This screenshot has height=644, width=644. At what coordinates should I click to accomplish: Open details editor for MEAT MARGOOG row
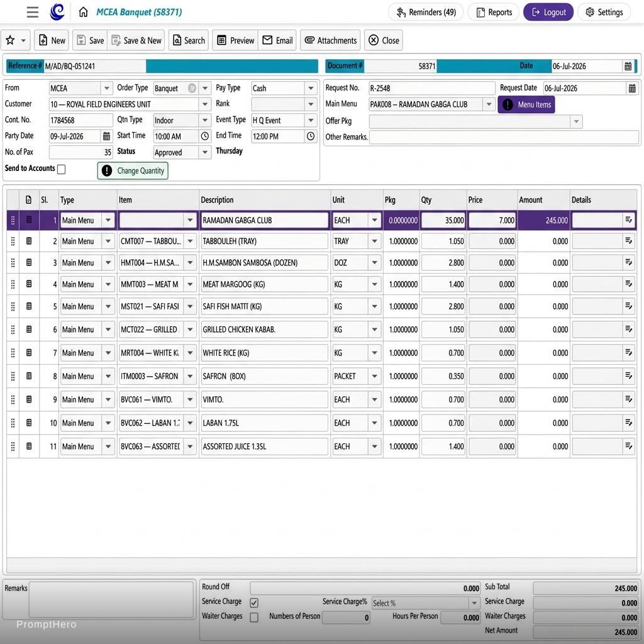(x=628, y=284)
